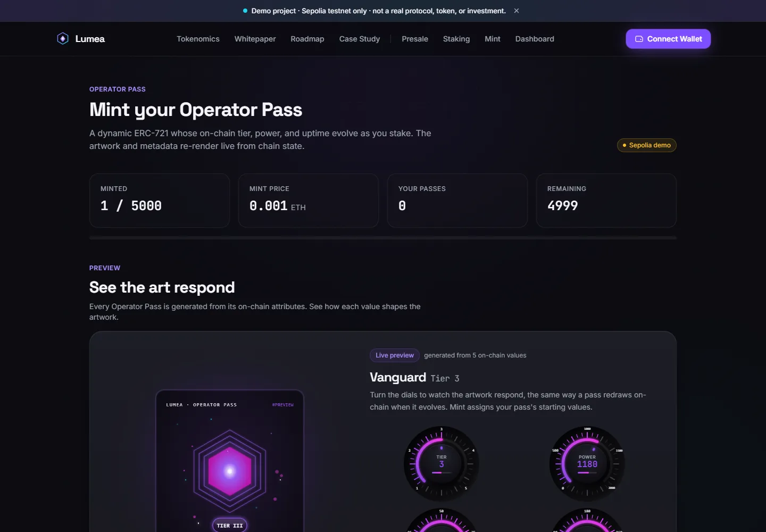Adjust the Power dial showing 1180

click(587, 463)
